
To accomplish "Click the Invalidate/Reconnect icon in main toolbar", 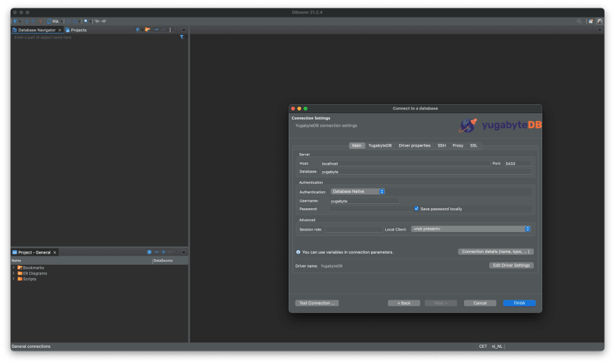I will [x=34, y=21].
